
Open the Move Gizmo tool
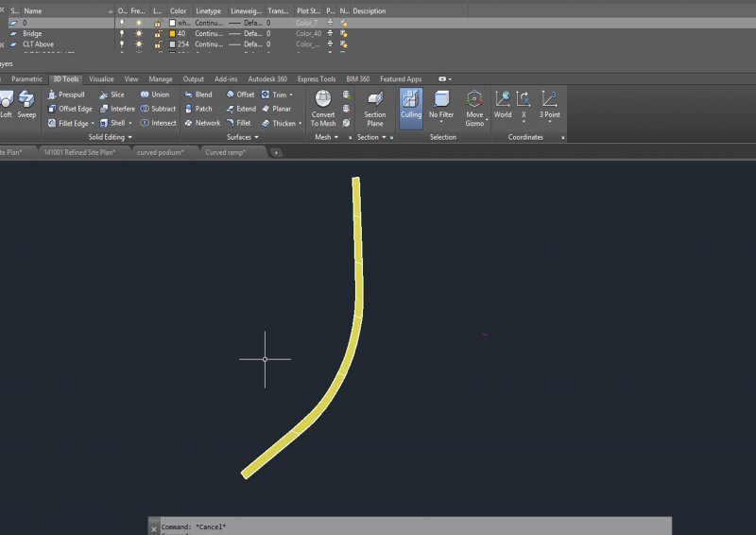(x=474, y=108)
